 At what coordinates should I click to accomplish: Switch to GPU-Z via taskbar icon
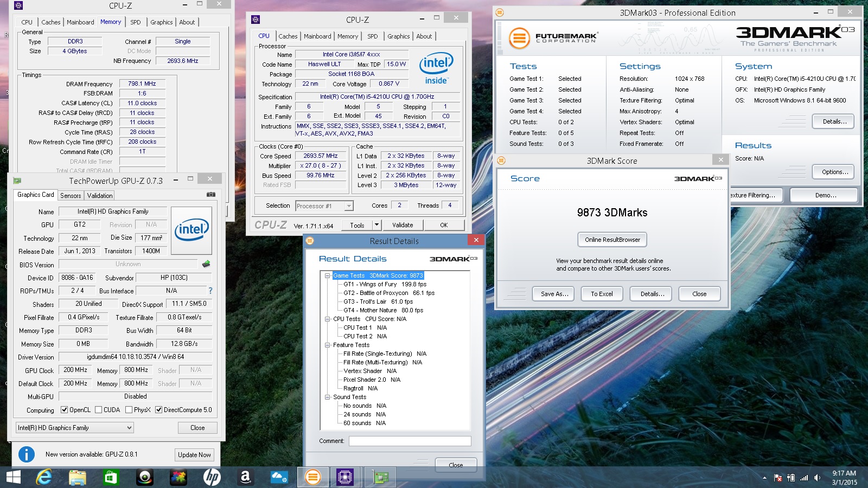pyautogui.click(x=380, y=477)
